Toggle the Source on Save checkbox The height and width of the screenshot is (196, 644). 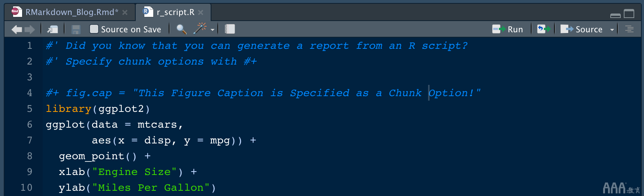[x=94, y=29]
